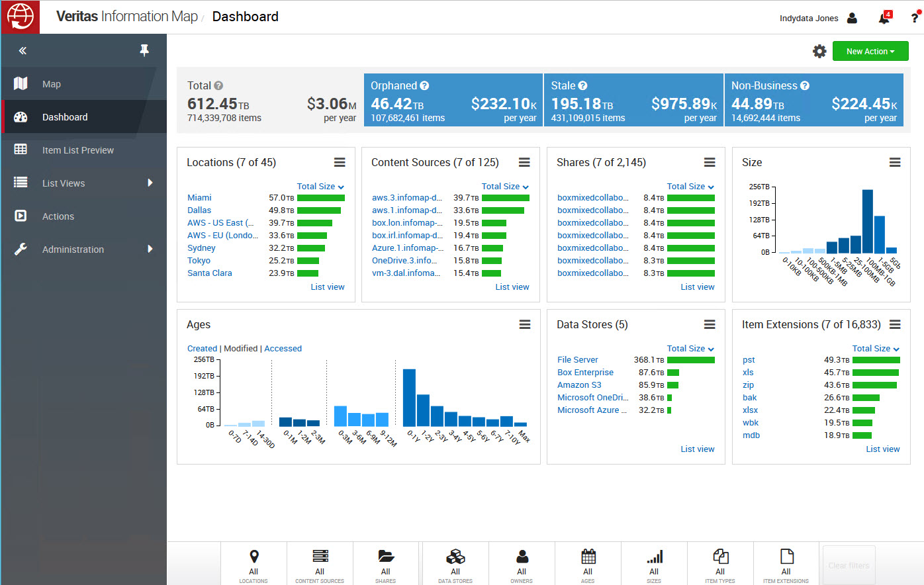This screenshot has height=585, width=924.
Task: Select Amazon S3 data store
Action: pos(579,385)
